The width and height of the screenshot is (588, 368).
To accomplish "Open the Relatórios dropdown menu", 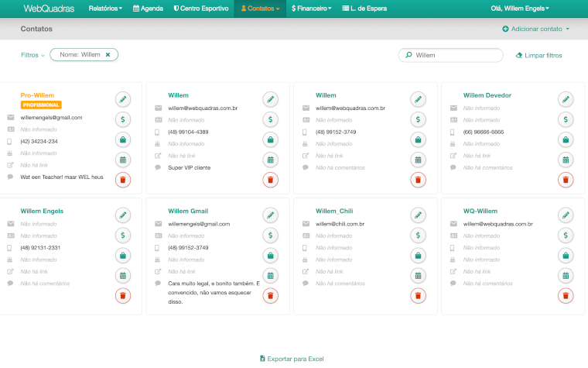I will pyautogui.click(x=105, y=9).
